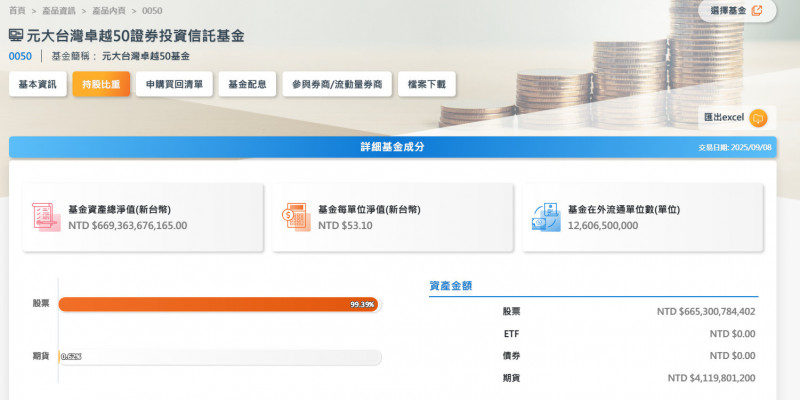Click the orange Excel export icon

click(757, 118)
